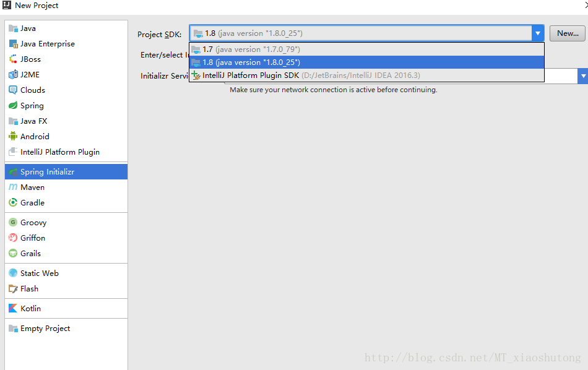The height and width of the screenshot is (370, 588).
Task: Choose the Spring project type
Action: point(32,106)
